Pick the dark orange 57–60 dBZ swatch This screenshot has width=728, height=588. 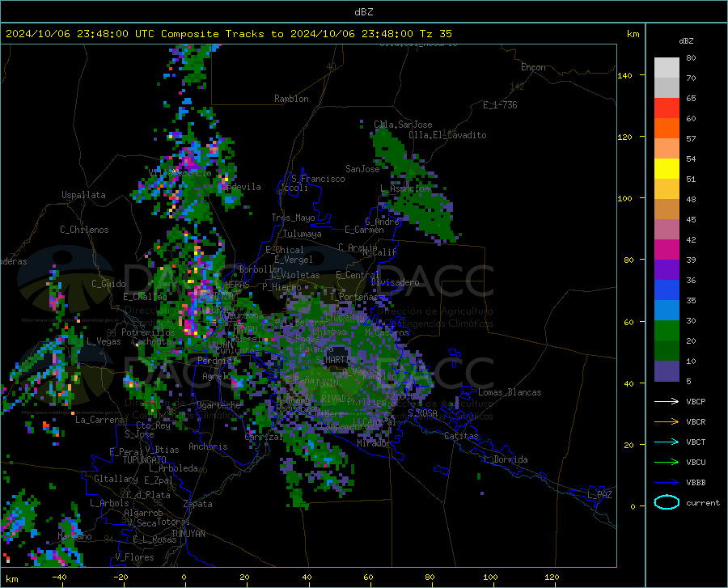tap(667, 129)
